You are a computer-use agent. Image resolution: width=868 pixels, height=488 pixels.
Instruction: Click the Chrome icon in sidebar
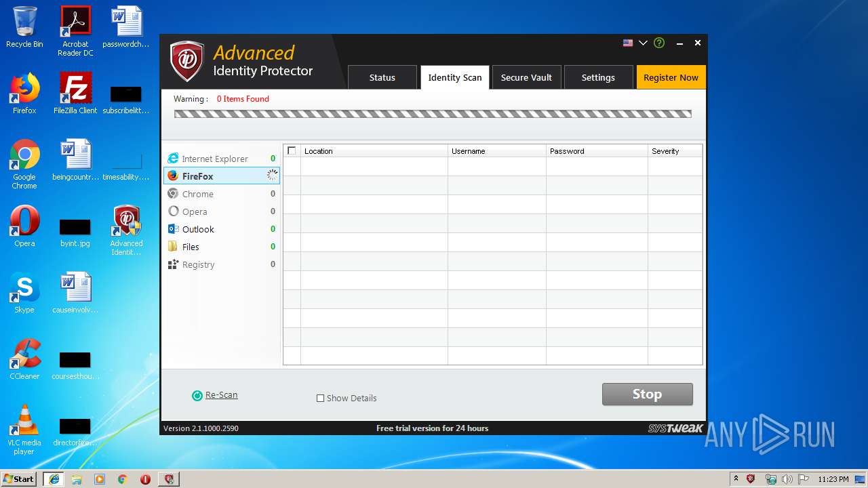pyautogui.click(x=173, y=194)
